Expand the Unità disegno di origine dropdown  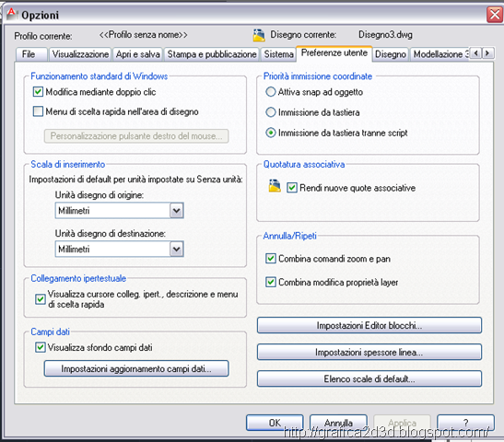pos(177,211)
